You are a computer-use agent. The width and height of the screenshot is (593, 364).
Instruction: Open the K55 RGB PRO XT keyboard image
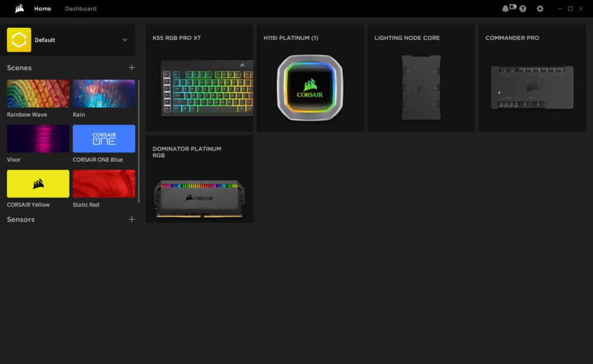pos(207,88)
